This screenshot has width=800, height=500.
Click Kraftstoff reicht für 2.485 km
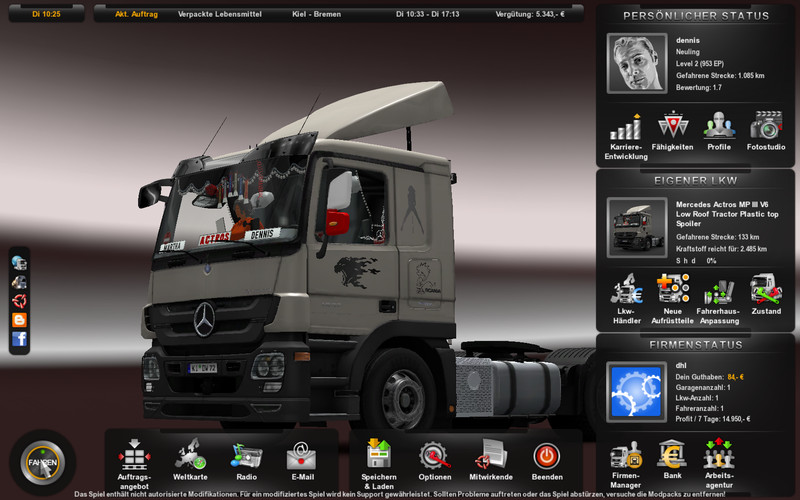tap(721, 249)
